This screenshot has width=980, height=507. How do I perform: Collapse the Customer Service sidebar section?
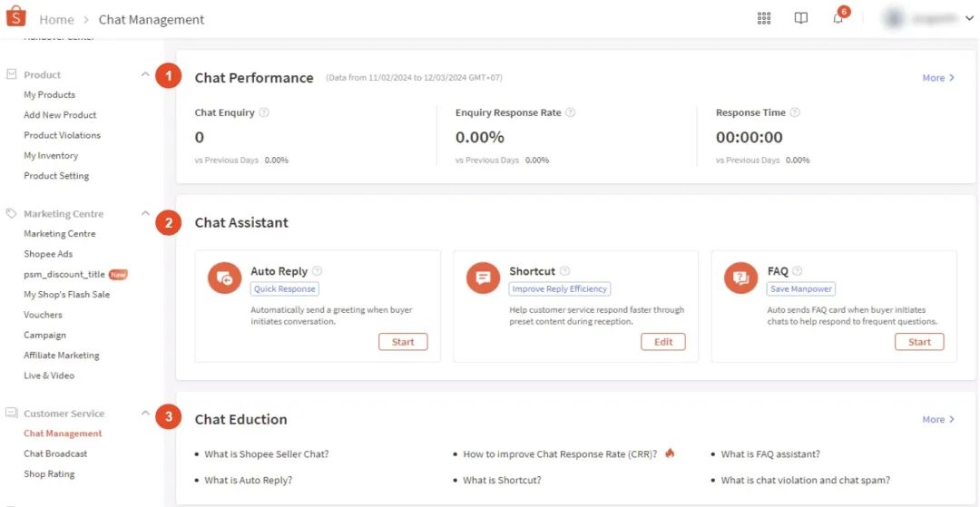coord(145,413)
